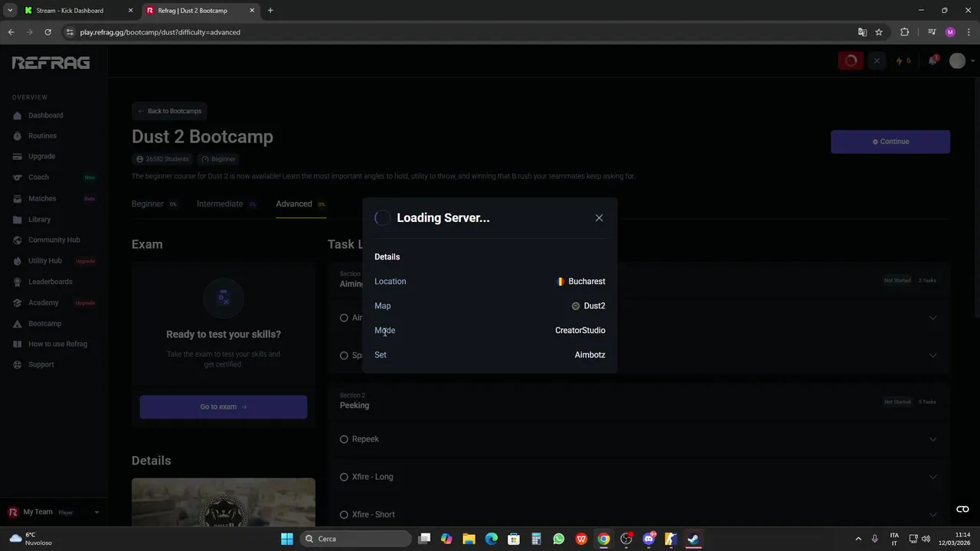Open Dashboard in the sidebar
This screenshot has height=551, width=980.
tap(46, 116)
